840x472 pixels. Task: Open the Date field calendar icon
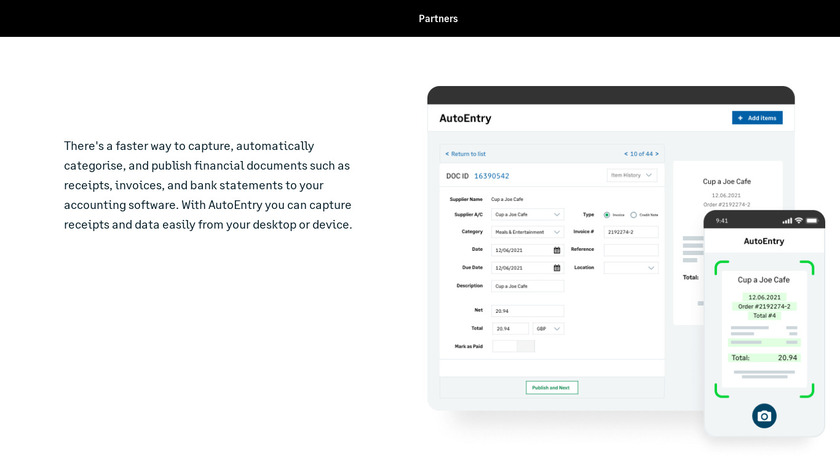(x=557, y=250)
